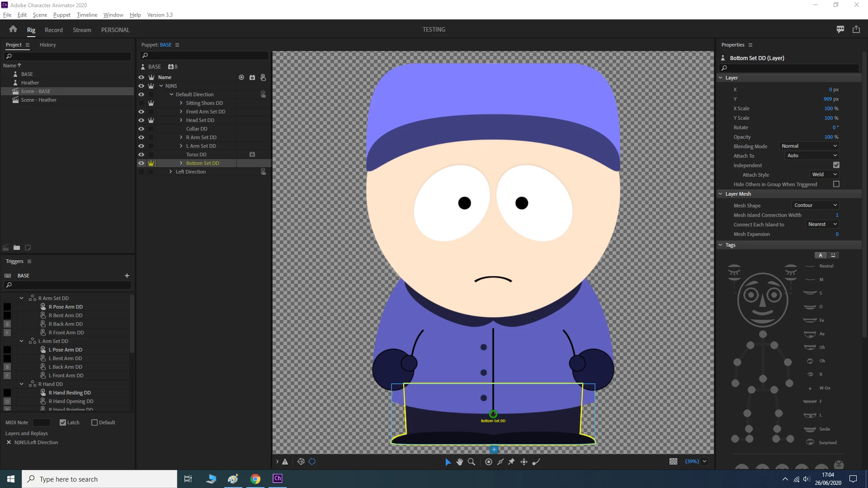Expand the Left Direction group
The width and height of the screenshot is (868, 488).
click(x=170, y=172)
